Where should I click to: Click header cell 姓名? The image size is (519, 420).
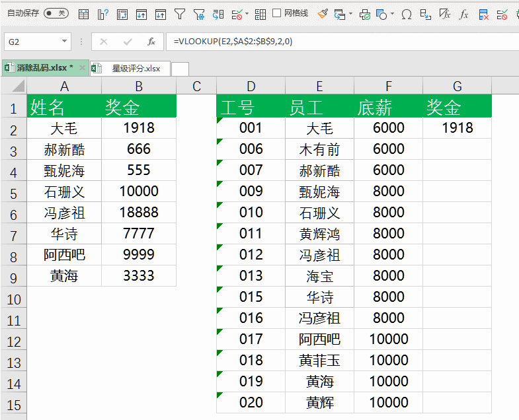point(64,106)
